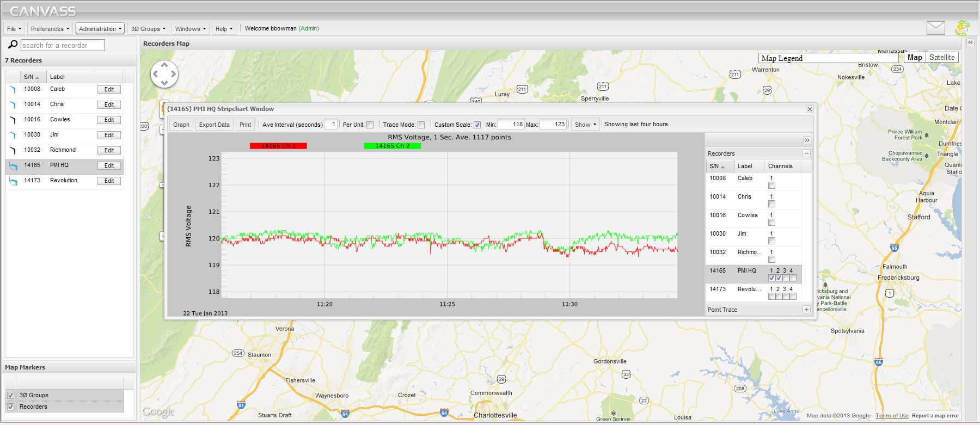Image resolution: width=980 pixels, height=425 pixels.
Task: Click Edit button for Richmond recorder
Action: (x=109, y=150)
